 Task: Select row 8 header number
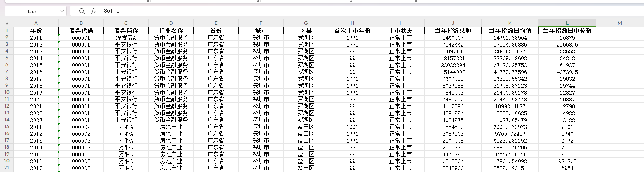point(6,79)
